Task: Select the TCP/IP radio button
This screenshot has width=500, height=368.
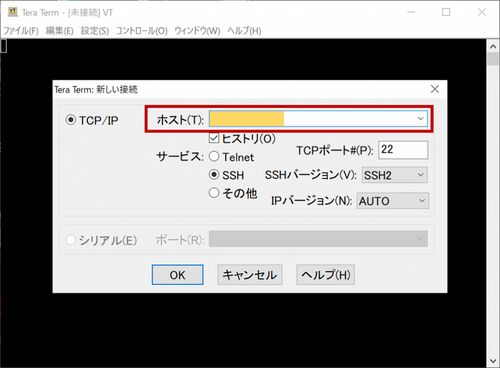Action: (71, 120)
